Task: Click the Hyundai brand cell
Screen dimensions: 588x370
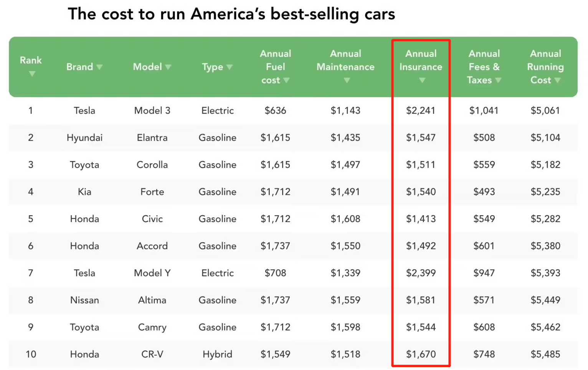Action: pyautogui.click(x=84, y=138)
